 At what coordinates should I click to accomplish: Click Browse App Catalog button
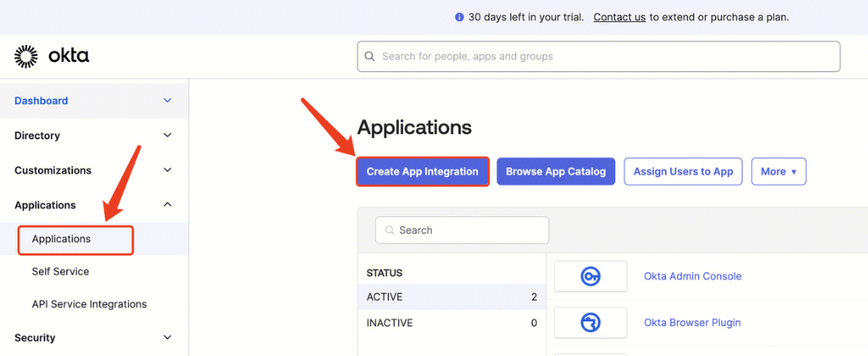[556, 171]
